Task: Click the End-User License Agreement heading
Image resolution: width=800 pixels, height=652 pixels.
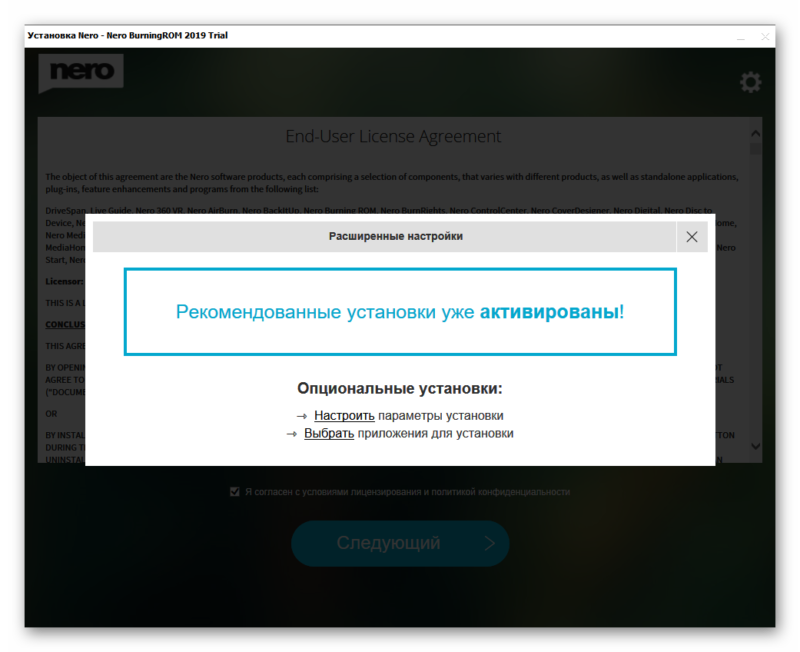Action: [393, 136]
